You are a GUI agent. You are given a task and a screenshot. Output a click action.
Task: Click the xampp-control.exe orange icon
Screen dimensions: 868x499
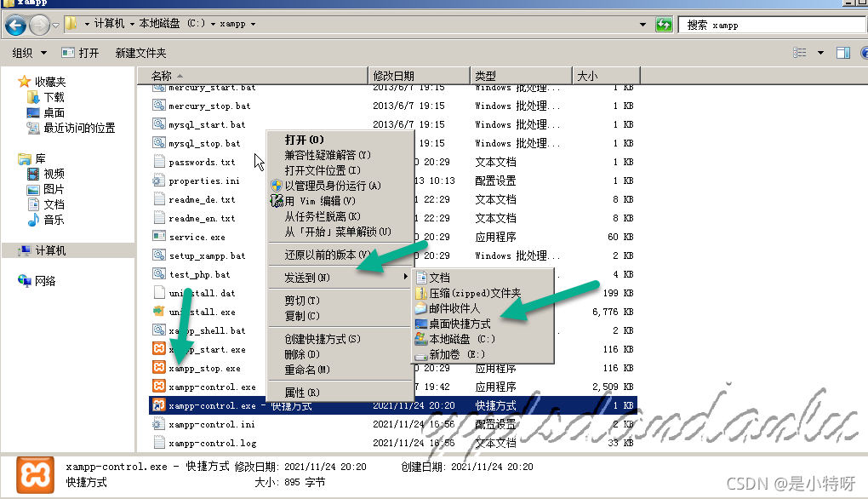tap(159, 386)
